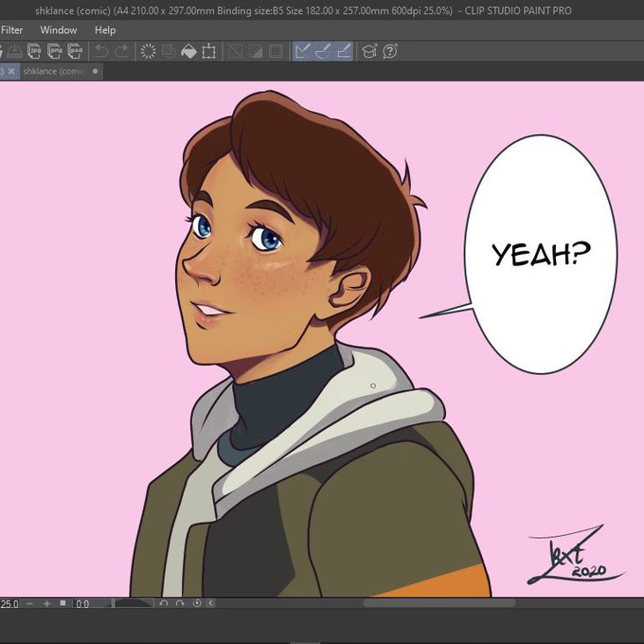Click the Invert Selected Area icon
This screenshot has width=644, height=644.
click(x=256, y=51)
